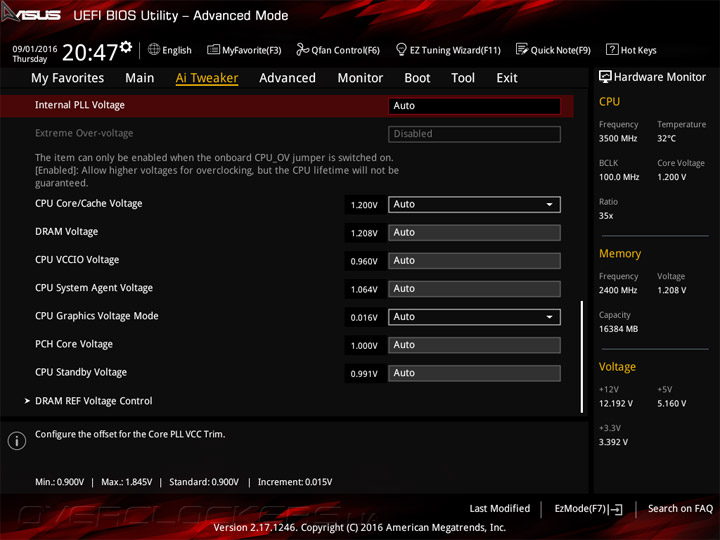Open Quick Note(F9) notepad icon
Viewport: 720px width, 540px height.
[522, 49]
